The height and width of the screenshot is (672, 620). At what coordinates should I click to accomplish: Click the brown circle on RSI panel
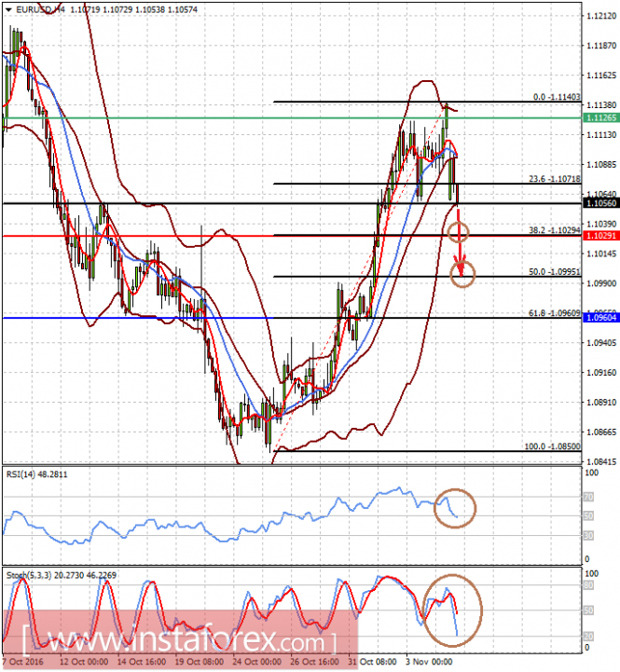(x=455, y=508)
